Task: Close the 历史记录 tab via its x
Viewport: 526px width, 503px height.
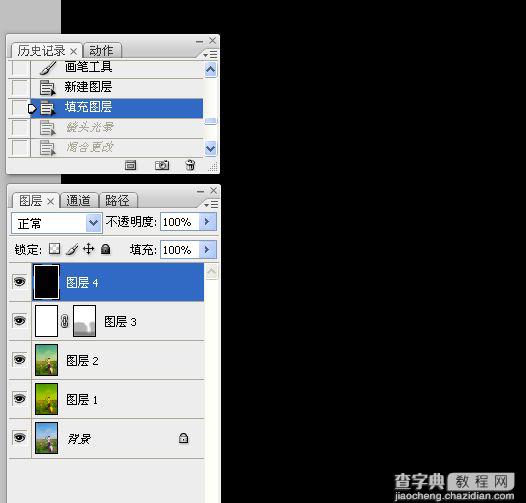Action: pos(73,51)
